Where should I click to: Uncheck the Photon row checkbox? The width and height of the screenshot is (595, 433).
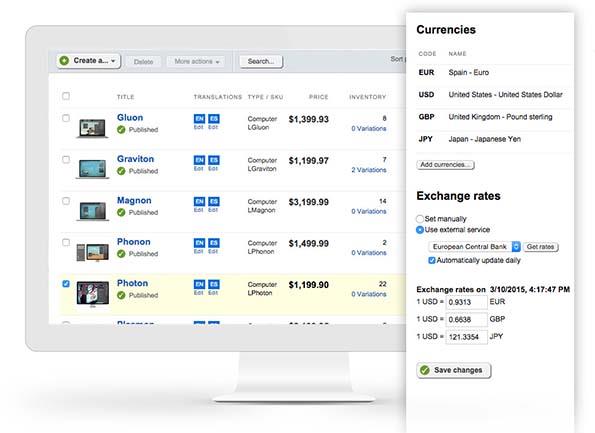pyautogui.click(x=66, y=283)
